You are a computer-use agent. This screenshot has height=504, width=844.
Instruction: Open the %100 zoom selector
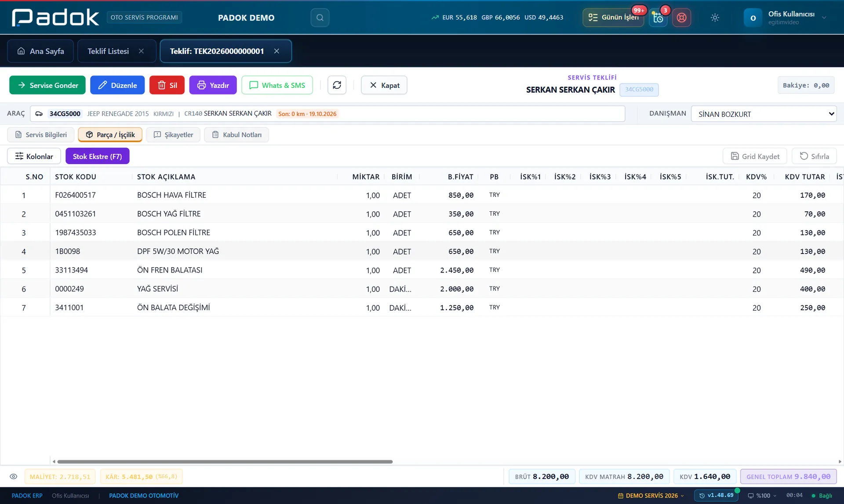(762, 496)
